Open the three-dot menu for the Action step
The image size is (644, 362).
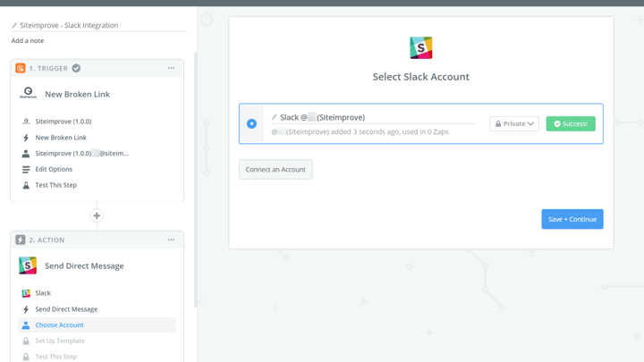pyautogui.click(x=171, y=240)
